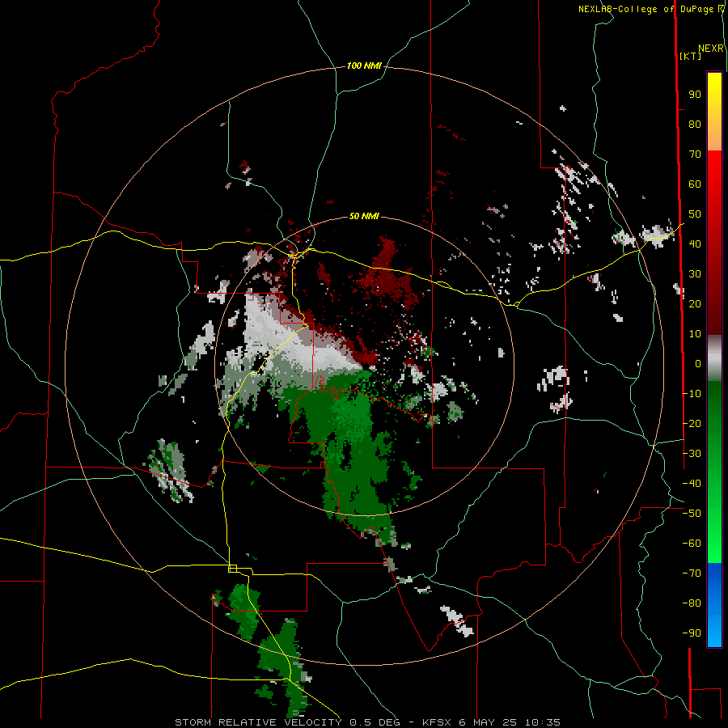The image size is (728, 728).
Task: Click the "6 MAY 25 10:35" timestamp
Action: pos(510,722)
